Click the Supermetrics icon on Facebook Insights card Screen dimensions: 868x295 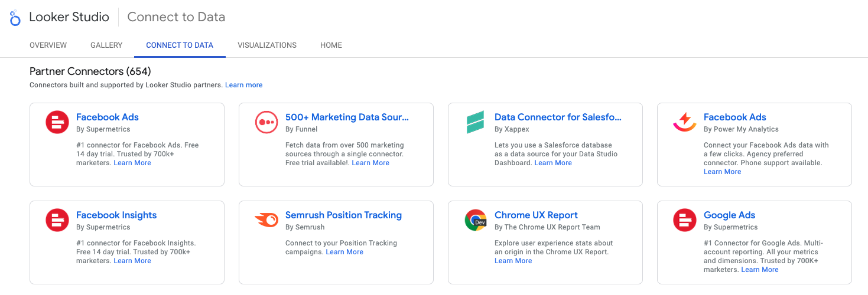click(57, 221)
